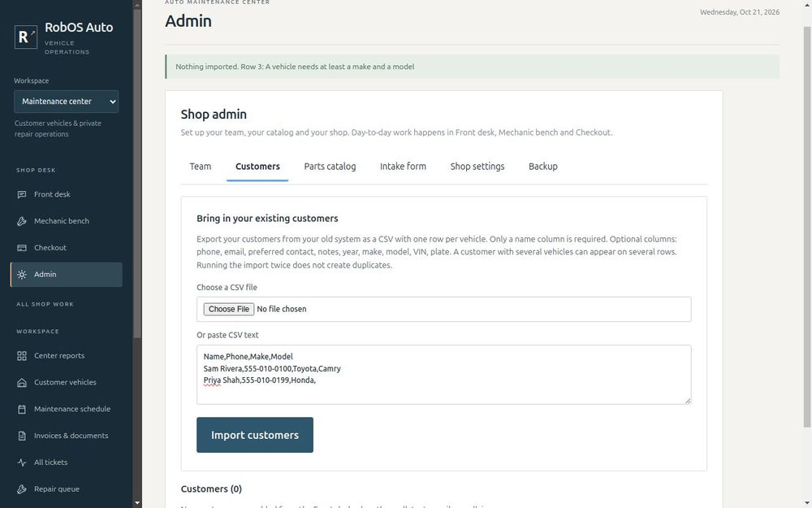The width and height of the screenshot is (812, 508).
Task: Click the Choose File button
Action: point(228,309)
